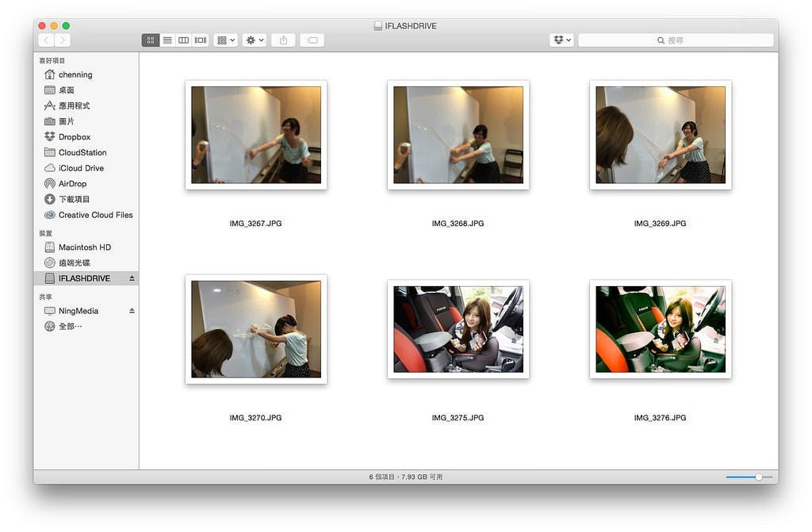
Task: Open AirDrop in the sidebar
Action: tap(72, 184)
